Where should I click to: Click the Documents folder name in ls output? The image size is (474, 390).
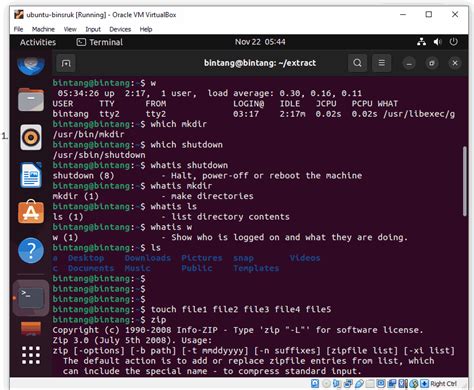click(x=91, y=268)
